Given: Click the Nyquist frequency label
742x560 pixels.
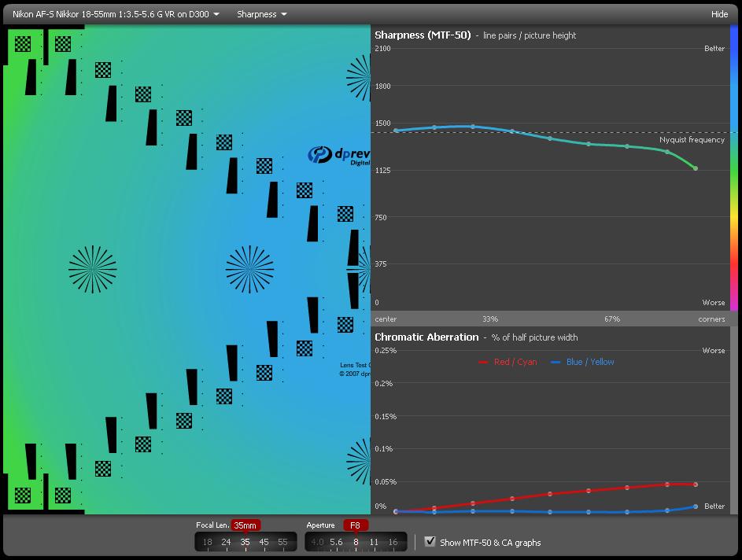Looking at the screenshot, I should coord(692,139).
